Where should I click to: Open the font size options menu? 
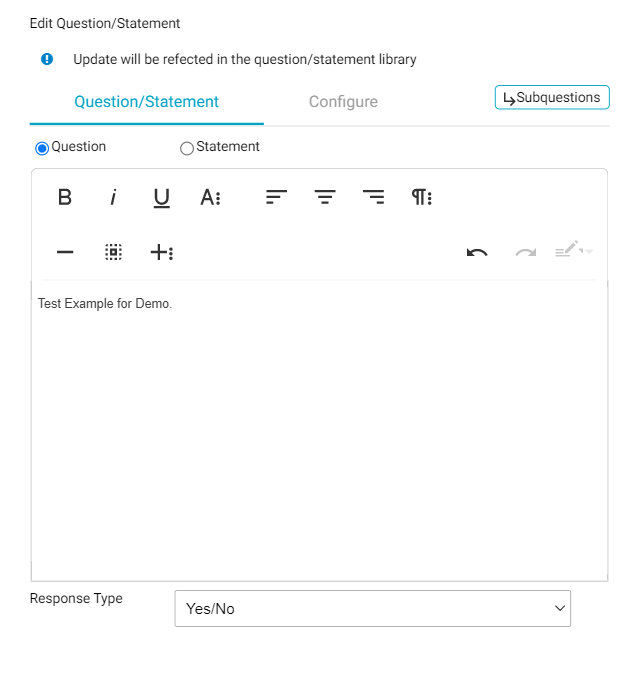click(210, 197)
